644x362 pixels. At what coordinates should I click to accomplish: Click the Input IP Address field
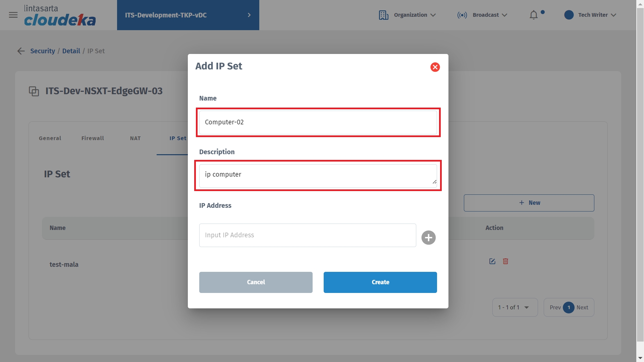click(x=307, y=235)
